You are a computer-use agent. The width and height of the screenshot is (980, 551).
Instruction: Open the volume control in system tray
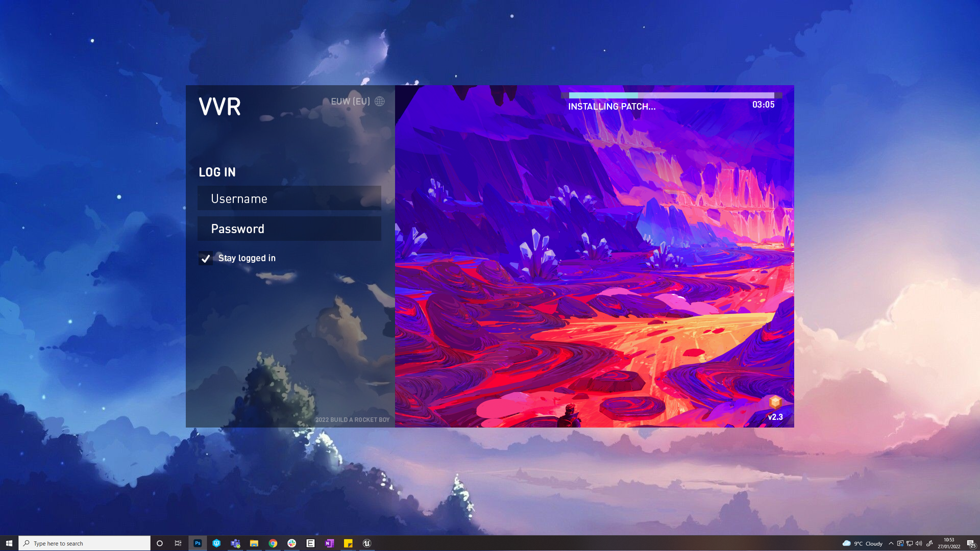(919, 543)
